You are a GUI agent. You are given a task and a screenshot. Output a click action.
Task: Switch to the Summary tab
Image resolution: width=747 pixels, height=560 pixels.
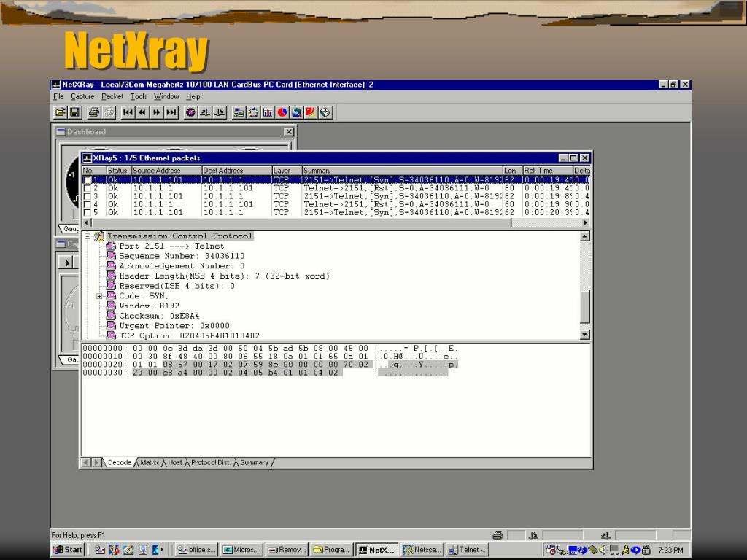coord(255,462)
